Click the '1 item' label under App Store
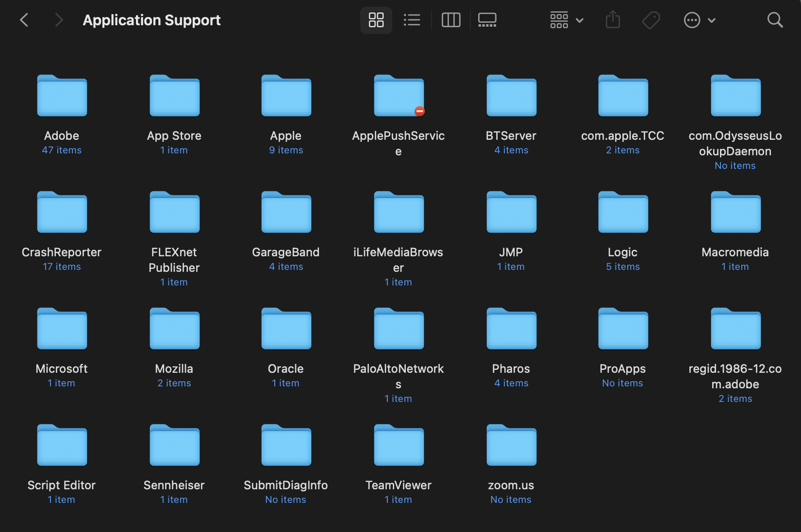Viewport: 801px width, 532px height. point(174,150)
